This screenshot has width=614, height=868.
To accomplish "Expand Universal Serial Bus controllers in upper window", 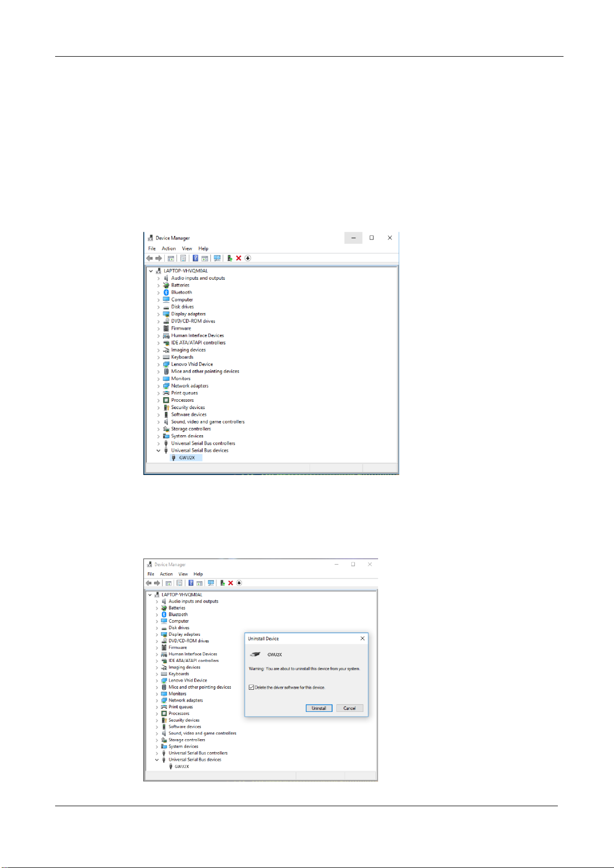I will [159, 444].
